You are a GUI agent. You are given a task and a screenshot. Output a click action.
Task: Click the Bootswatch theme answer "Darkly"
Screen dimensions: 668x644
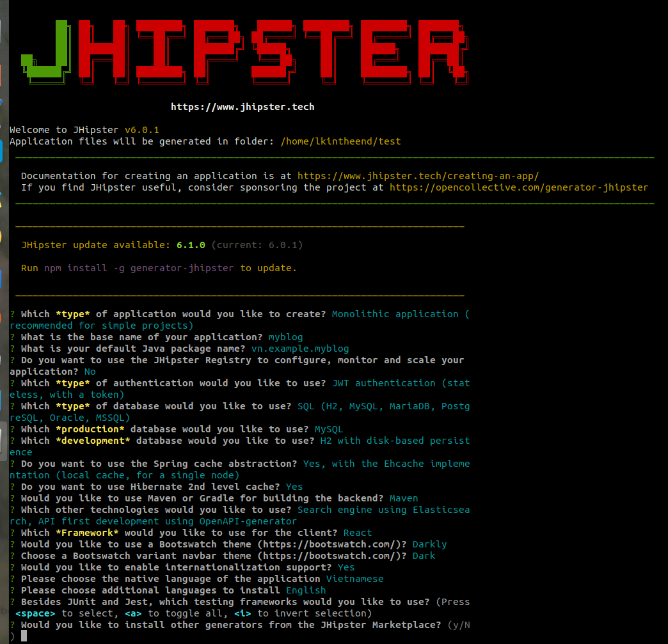click(x=429, y=544)
